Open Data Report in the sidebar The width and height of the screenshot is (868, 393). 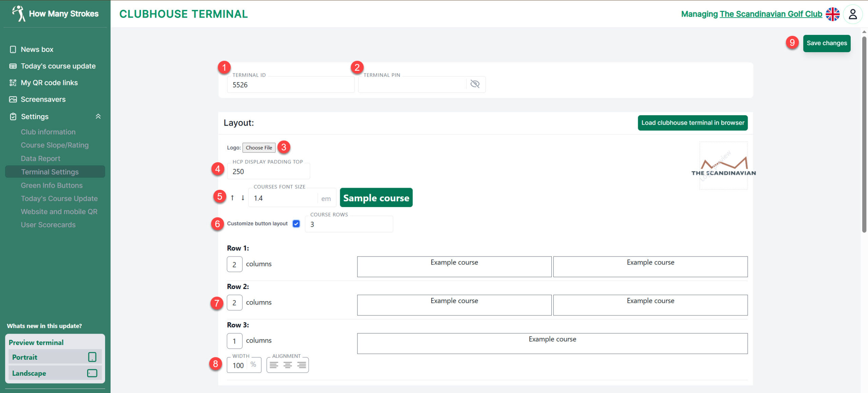click(40, 158)
